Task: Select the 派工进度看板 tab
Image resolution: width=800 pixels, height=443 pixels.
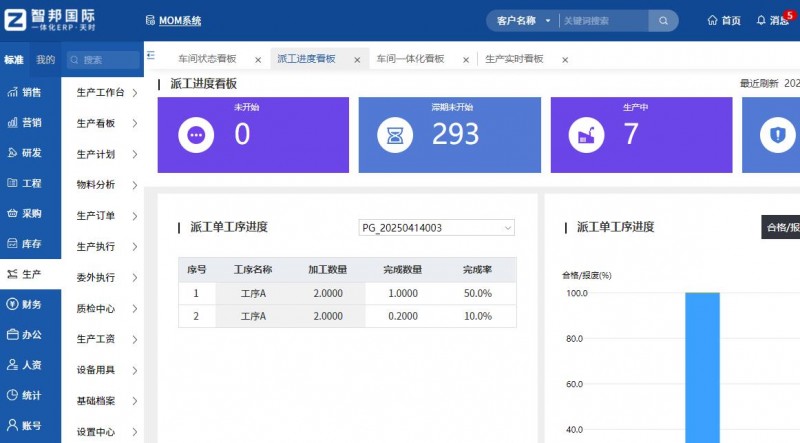Action: tap(306, 59)
